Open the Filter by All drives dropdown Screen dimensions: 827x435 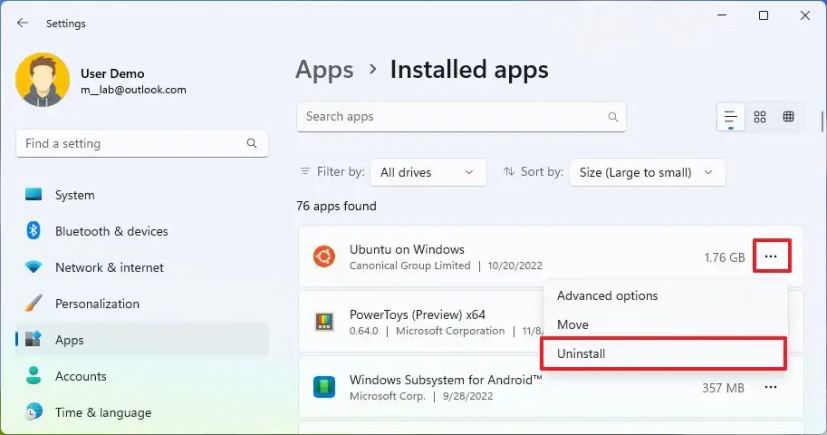point(428,172)
